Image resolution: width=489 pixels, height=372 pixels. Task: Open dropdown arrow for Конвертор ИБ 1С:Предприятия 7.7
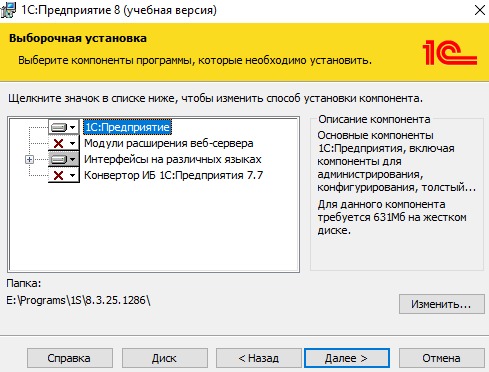73,175
